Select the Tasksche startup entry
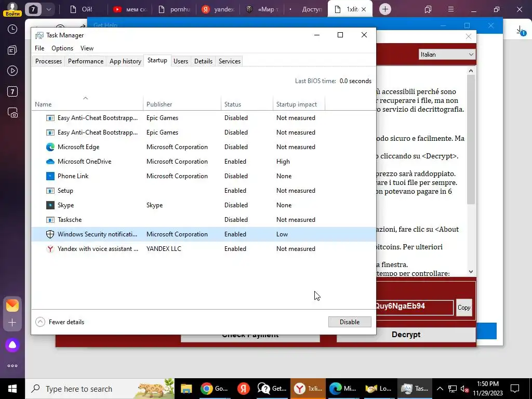Image resolution: width=532 pixels, height=399 pixels. click(x=204, y=220)
